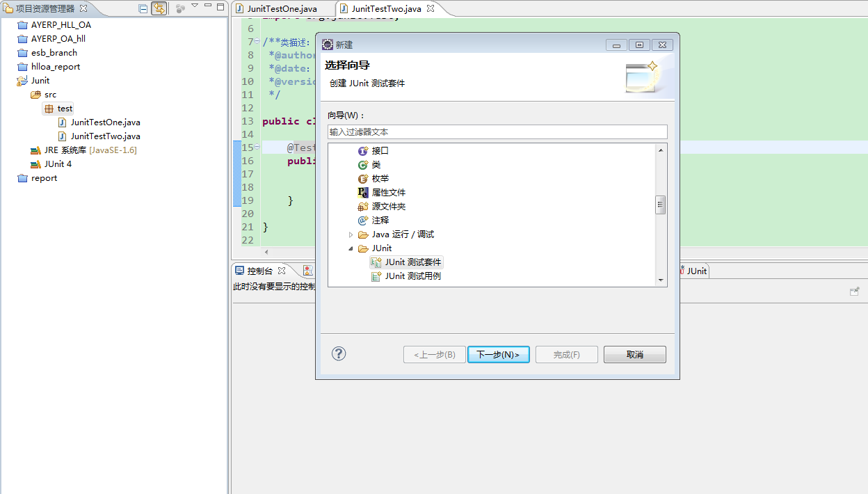Fold the method at line 15
Viewport: 868px width, 494px height.
[257, 147]
